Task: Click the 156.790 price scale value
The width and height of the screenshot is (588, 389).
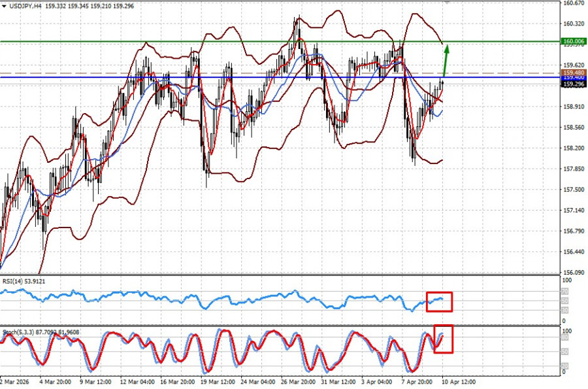Action: 574,231
